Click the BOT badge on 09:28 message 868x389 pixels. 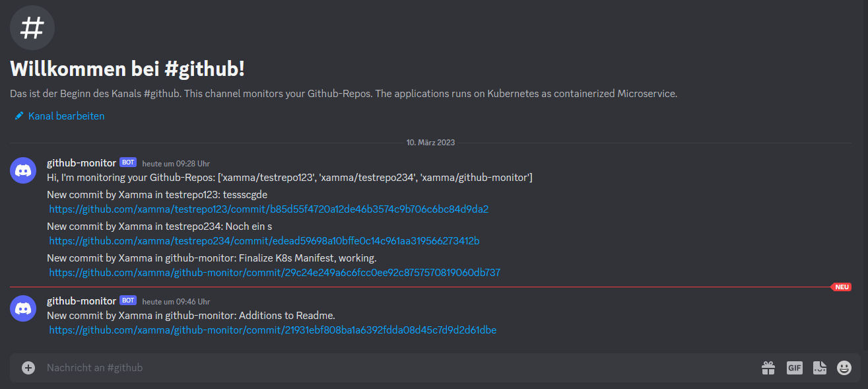(x=128, y=162)
